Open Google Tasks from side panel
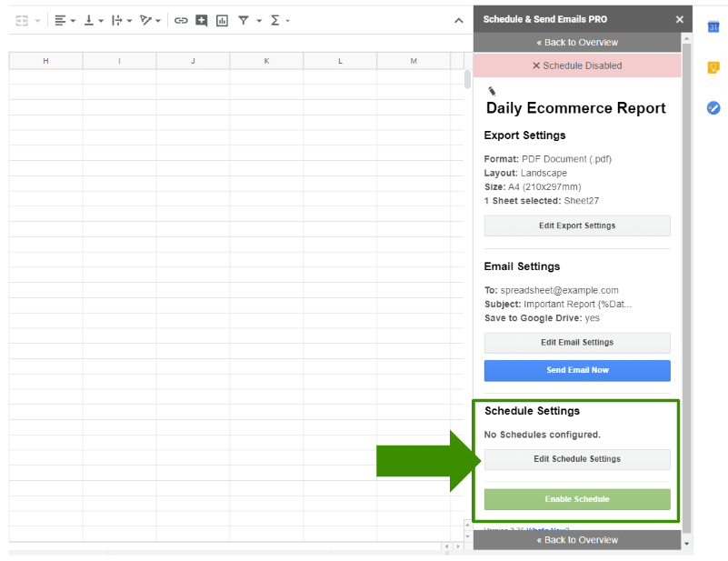 coord(713,107)
